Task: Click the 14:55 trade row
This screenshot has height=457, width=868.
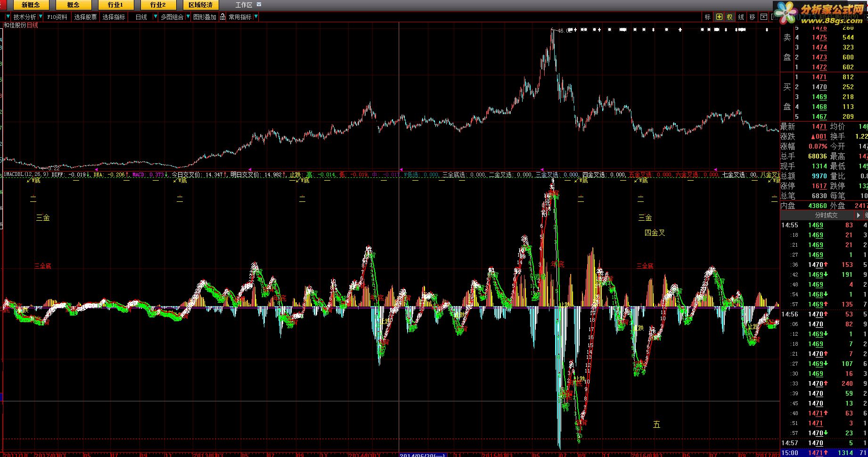Action: [824, 225]
